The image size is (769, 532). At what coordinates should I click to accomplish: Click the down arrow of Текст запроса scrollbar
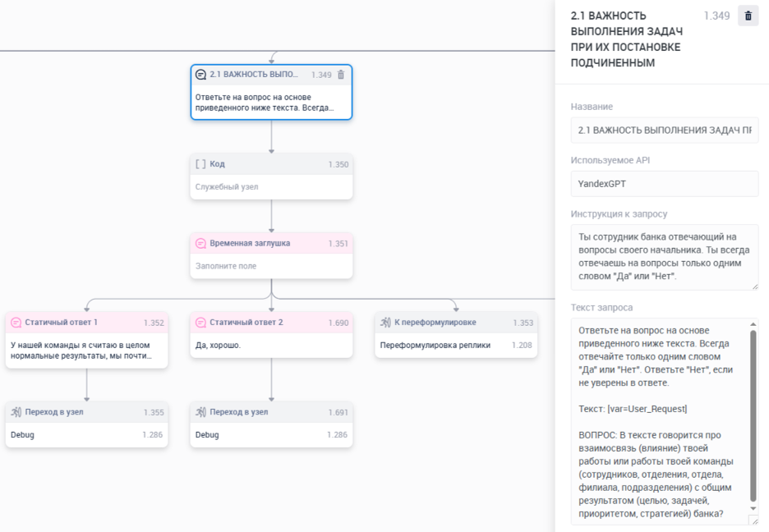point(753,509)
